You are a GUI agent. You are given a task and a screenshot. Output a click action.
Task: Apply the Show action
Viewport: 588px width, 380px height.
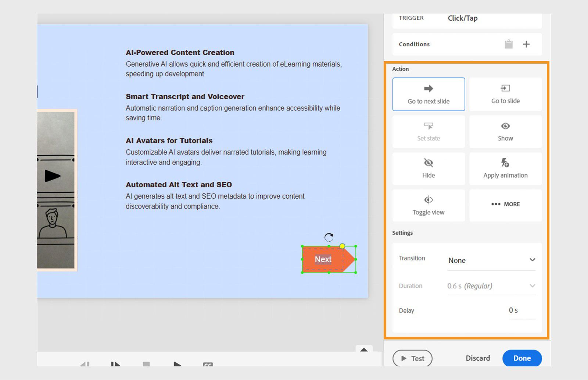[x=505, y=131]
